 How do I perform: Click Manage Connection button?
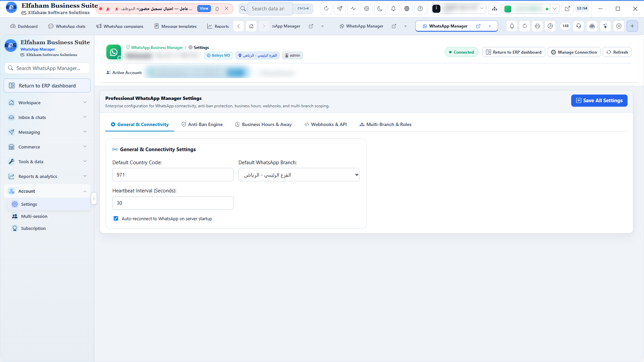tap(574, 52)
